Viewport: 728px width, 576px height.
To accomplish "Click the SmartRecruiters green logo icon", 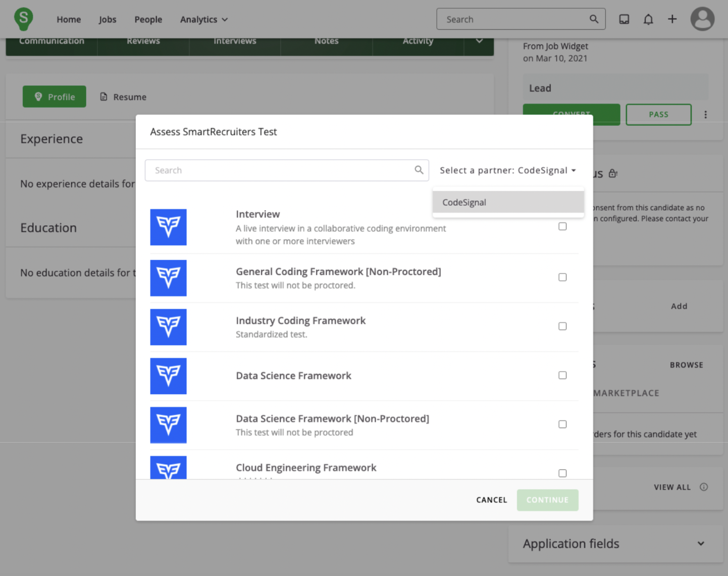I will point(23,19).
